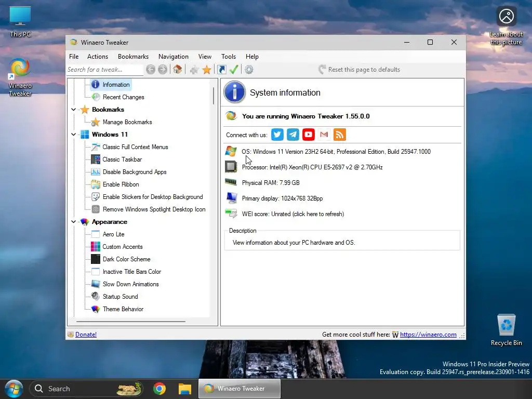532x399 pixels.
Task: Open Chrome from the taskbar
Action: point(159,389)
